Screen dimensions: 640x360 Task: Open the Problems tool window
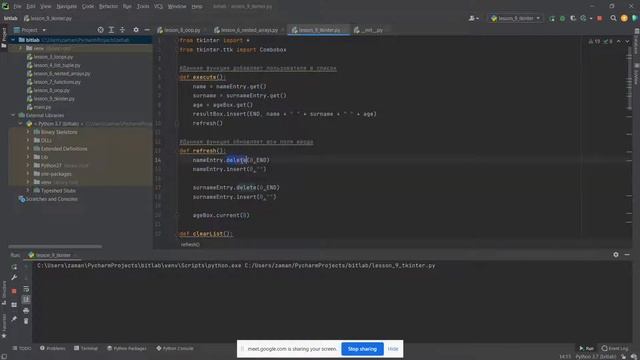(53, 348)
